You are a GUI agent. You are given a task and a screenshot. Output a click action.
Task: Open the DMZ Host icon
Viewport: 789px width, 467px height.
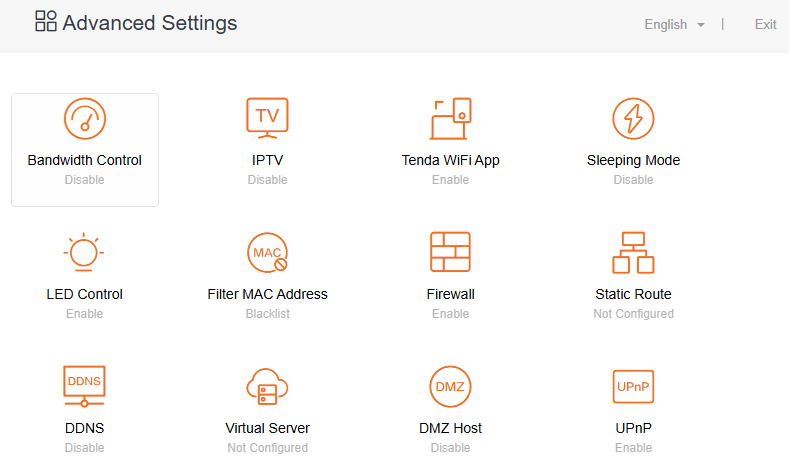click(450, 386)
